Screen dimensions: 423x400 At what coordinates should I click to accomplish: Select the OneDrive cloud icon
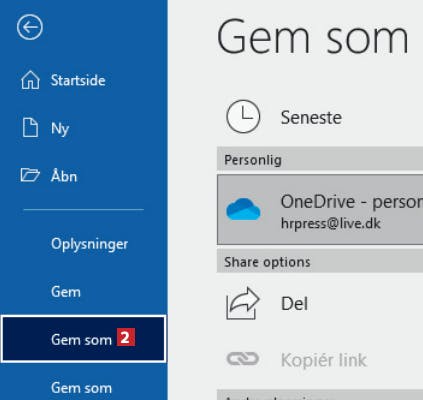click(x=243, y=209)
